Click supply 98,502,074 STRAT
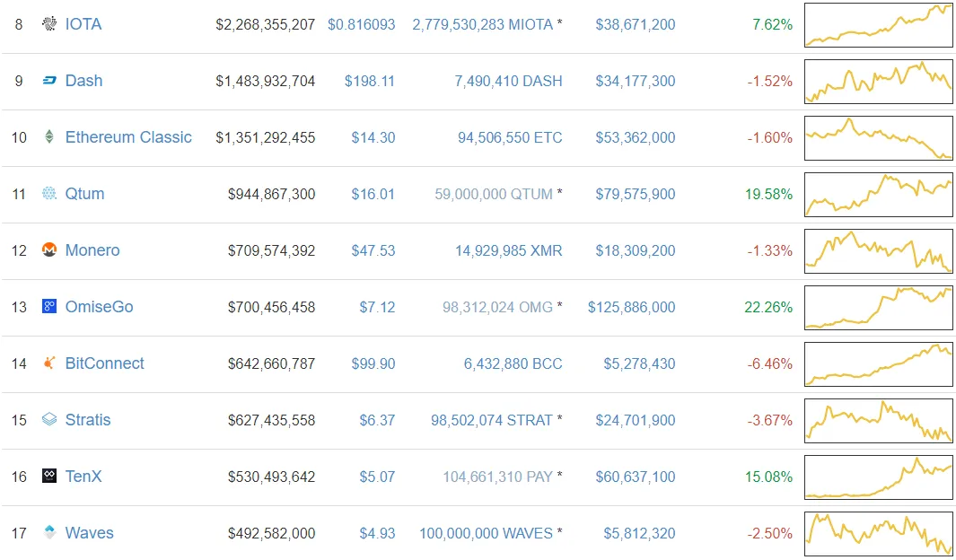The image size is (956, 560). point(492,420)
